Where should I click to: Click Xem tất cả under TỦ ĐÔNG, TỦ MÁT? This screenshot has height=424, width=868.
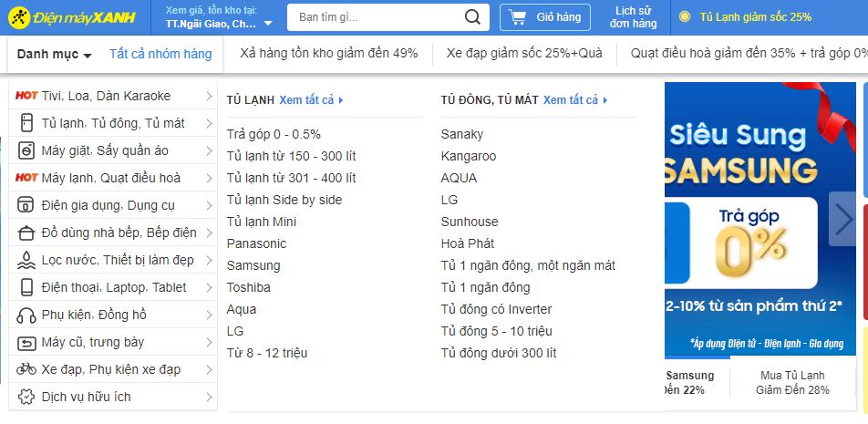tap(575, 100)
